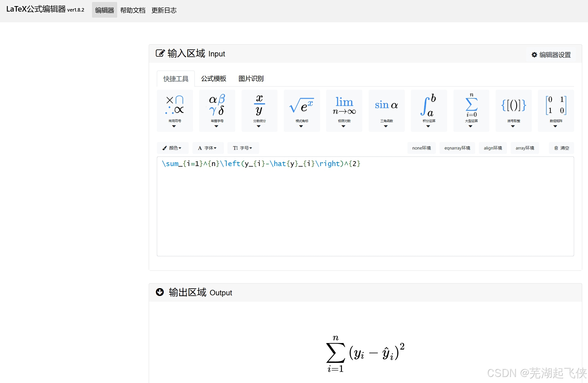Expand the 字号 font size dropdown

243,148
